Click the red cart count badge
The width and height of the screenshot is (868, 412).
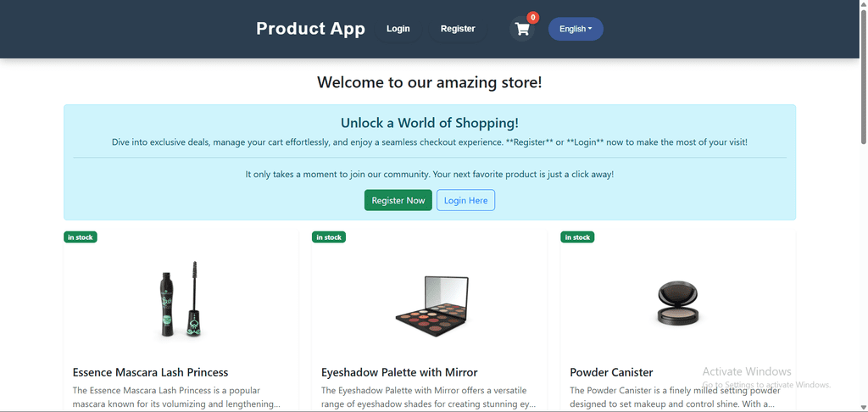532,18
